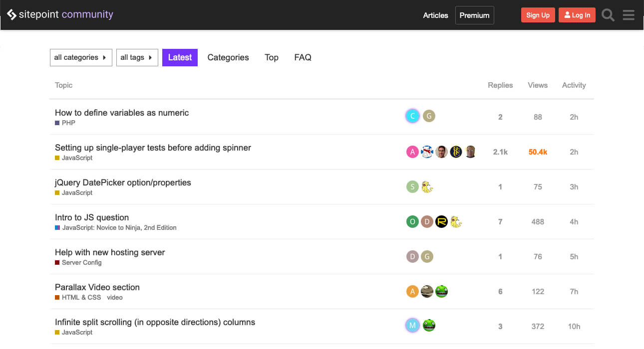Screen dimensions: 644x349
Task: Open 'How to define variables as numeric' topic
Action: click(x=122, y=113)
